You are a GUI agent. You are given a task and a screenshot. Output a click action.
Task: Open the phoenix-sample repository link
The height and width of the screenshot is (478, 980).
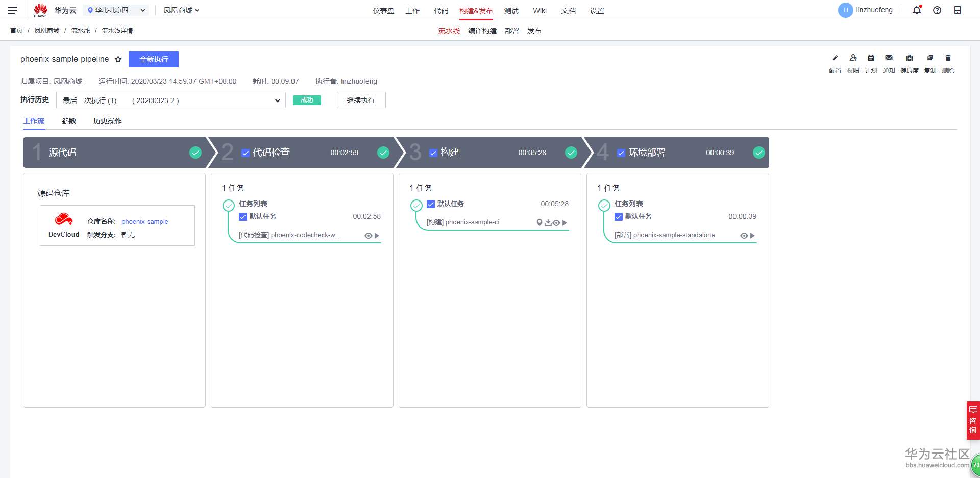(145, 222)
